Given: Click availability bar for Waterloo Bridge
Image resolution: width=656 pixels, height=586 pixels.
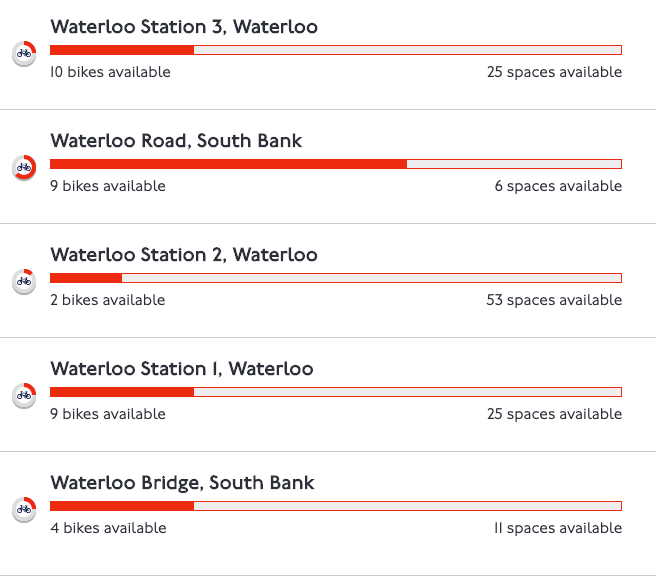Looking at the screenshot, I should [x=336, y=506].
